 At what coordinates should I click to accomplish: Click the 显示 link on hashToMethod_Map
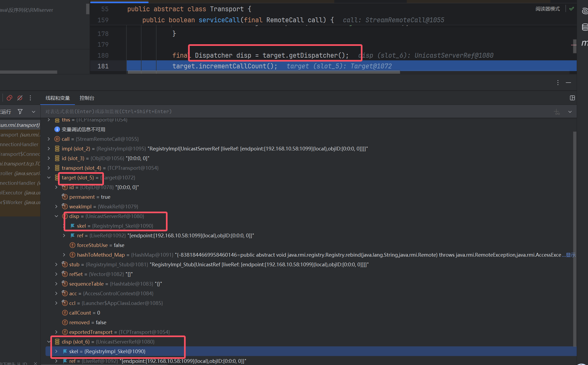[571, 255]
